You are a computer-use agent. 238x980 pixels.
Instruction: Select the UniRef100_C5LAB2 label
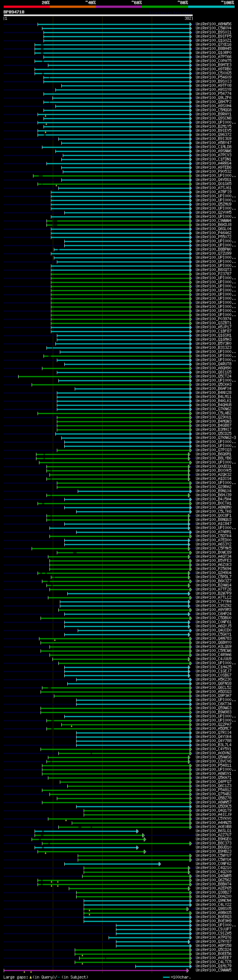[213, 413]
